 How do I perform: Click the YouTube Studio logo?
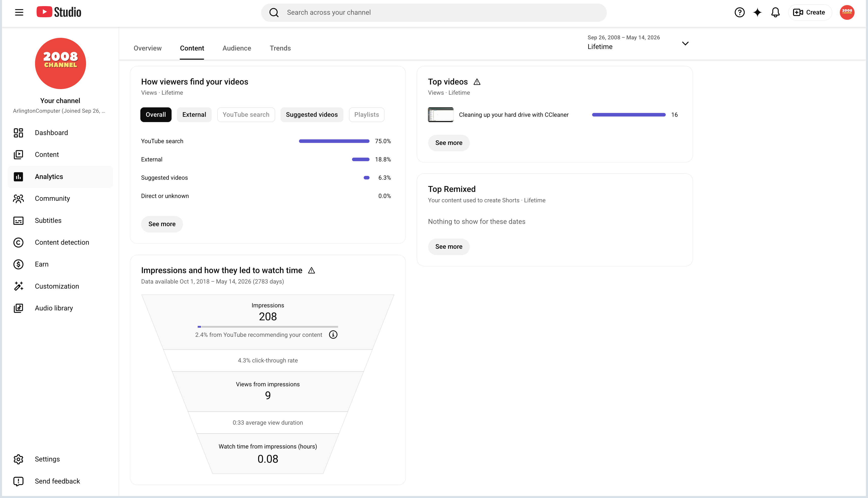pos(59,12)
